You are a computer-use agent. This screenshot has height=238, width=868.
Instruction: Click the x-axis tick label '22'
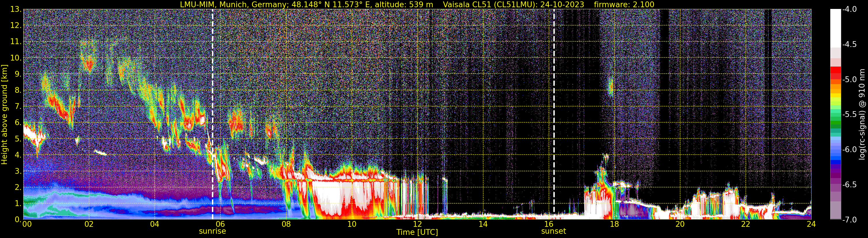click(x=746, y=224)
